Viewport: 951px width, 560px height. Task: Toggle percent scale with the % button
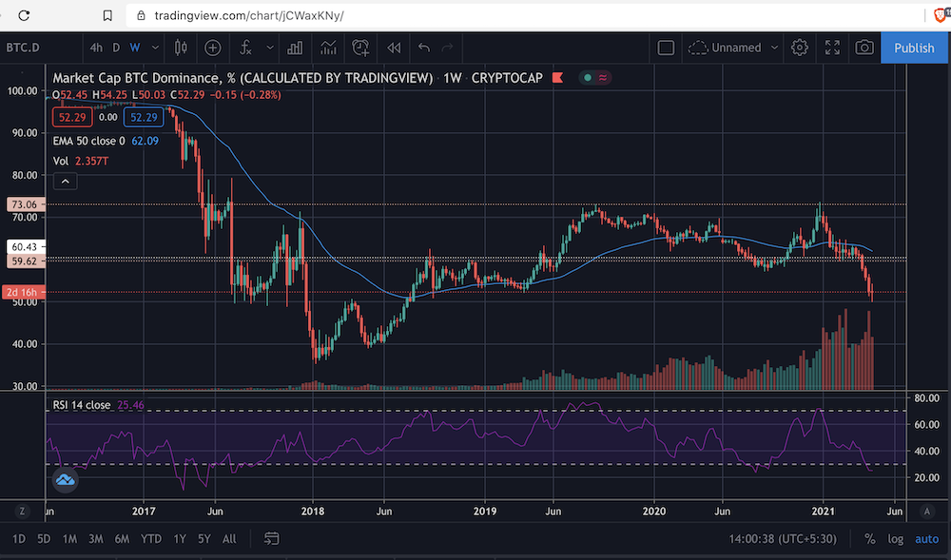coord(870,538)
